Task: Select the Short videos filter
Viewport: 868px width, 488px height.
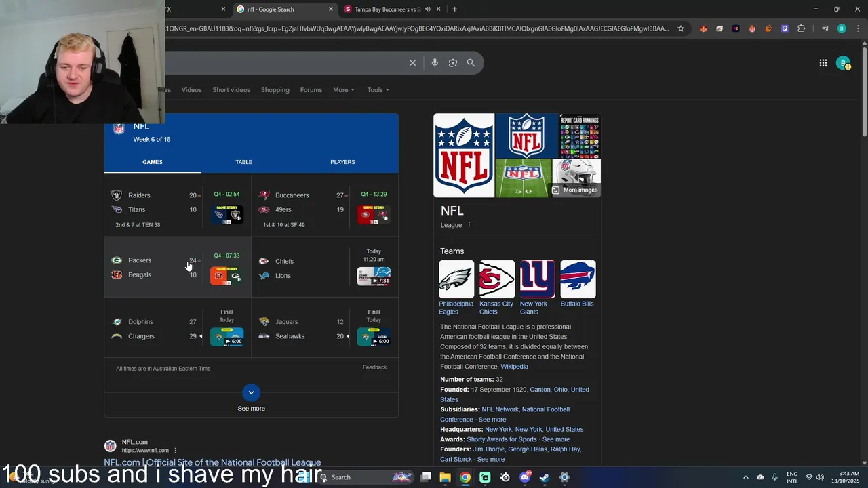Action: [231, 90]
